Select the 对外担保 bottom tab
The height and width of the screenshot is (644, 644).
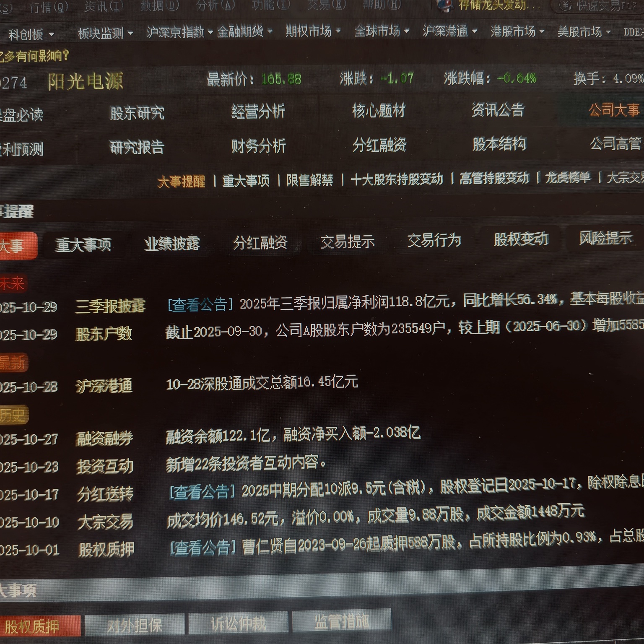135,625
